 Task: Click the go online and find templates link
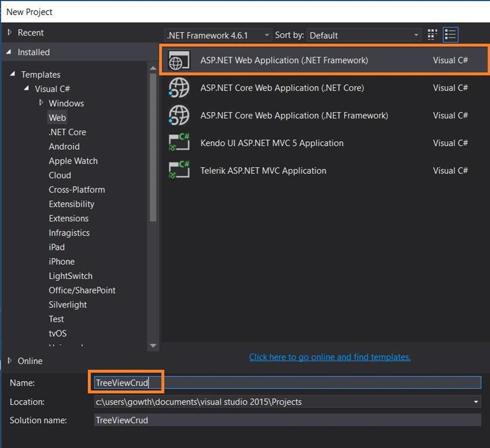pos(330,357)
